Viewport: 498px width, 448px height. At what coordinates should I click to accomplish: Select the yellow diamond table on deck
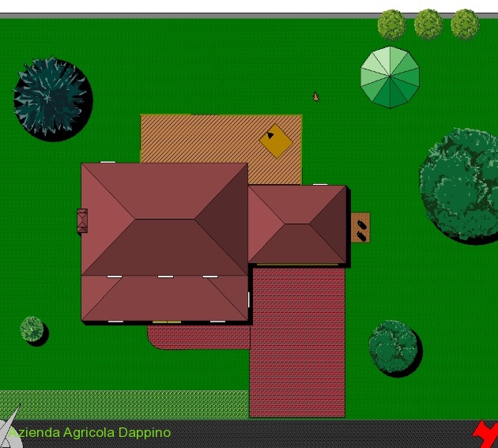tap(276, 141)
